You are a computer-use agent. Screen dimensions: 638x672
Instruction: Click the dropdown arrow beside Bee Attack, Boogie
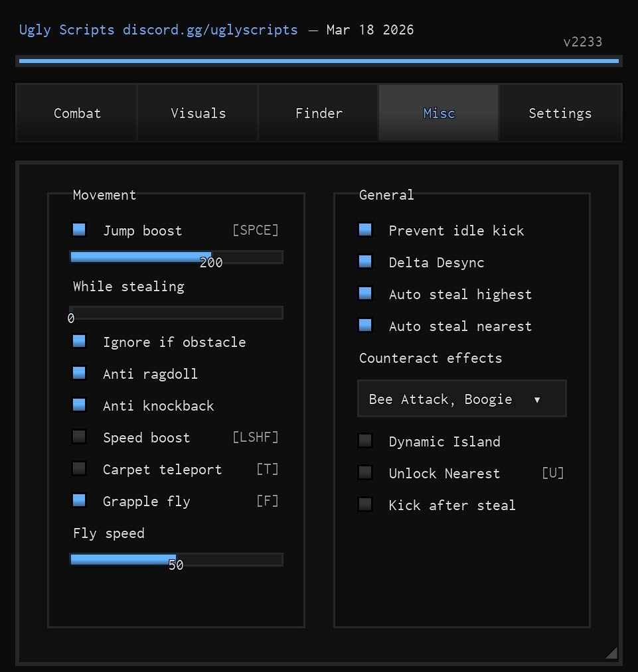point(537,400)
